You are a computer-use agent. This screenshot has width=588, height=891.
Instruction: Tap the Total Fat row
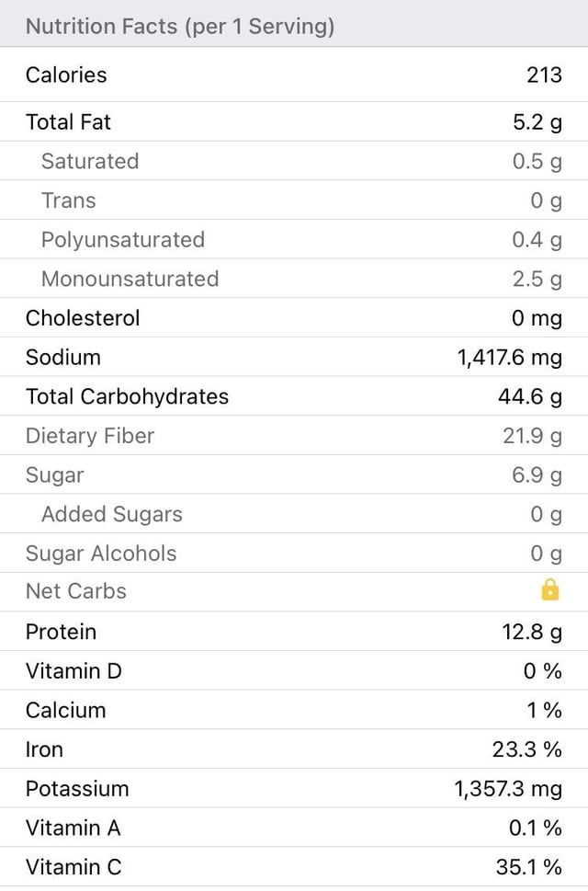294,121
